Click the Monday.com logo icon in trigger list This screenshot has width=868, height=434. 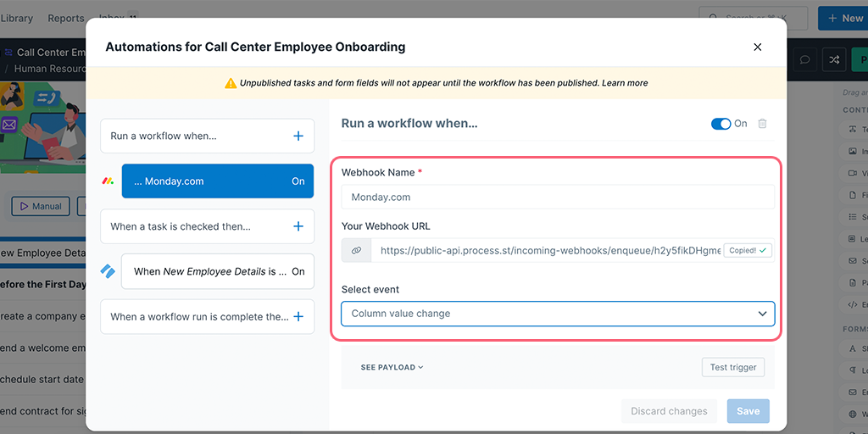(108, 181)
